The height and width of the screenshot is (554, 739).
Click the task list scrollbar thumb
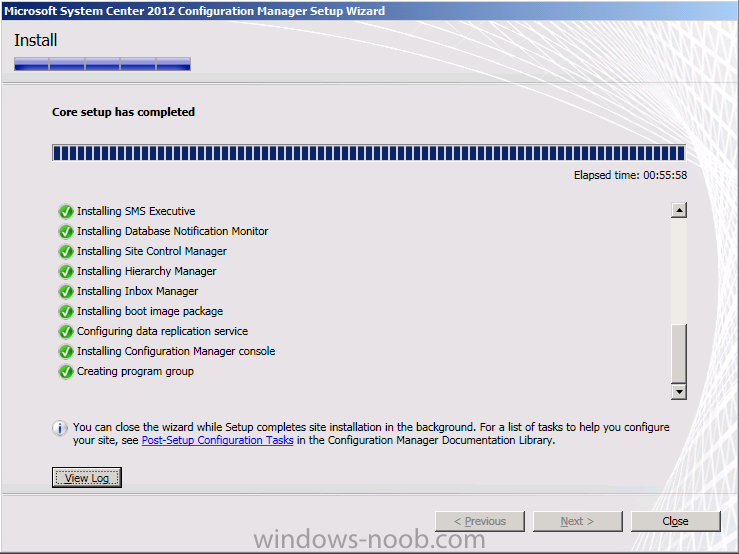coord(679,353)
